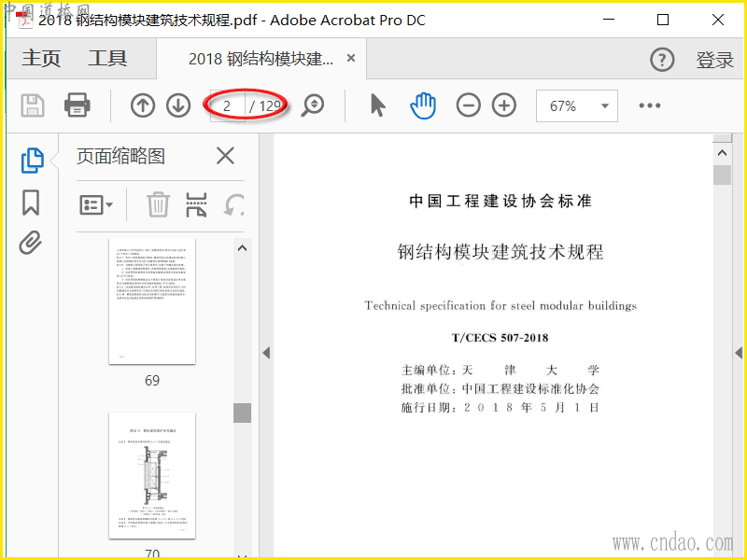The width and height of the screenshot is (747, 560).
Task: Zoom in with plus icon
Action: coord(504,105)
